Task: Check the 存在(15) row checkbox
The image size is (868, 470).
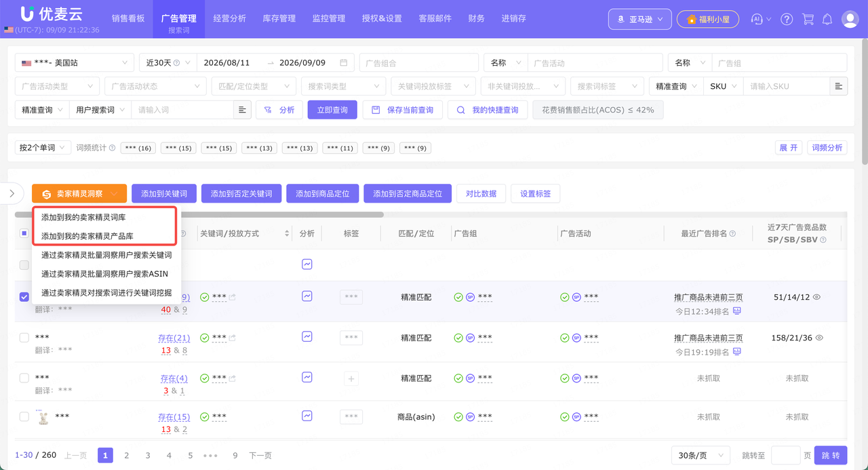Action: coord(24,416)
